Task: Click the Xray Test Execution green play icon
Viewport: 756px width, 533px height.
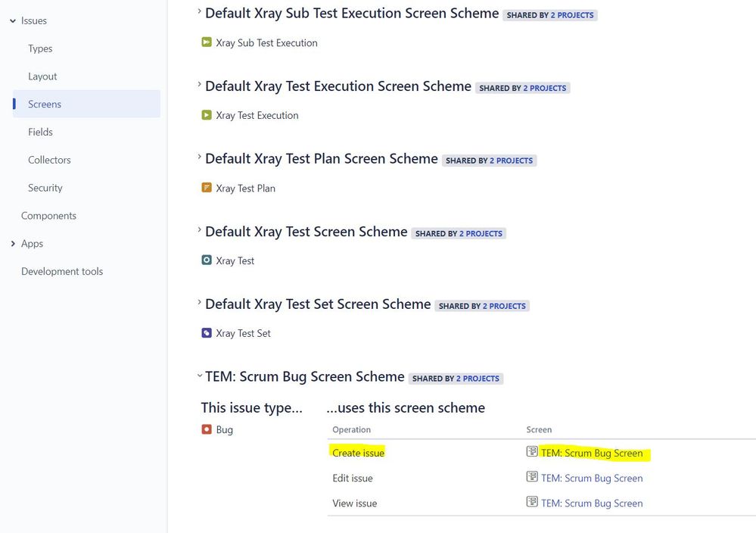Action: point(207,115)
